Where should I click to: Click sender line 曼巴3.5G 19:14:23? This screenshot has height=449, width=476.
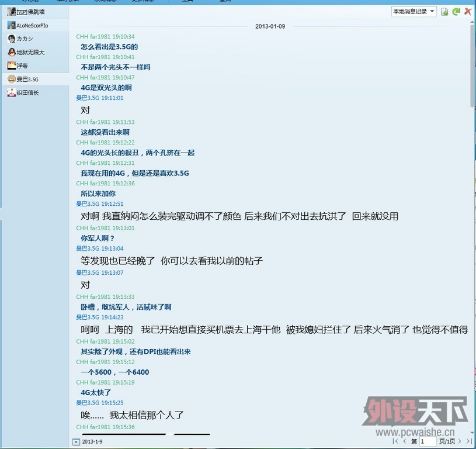point(99,317)
